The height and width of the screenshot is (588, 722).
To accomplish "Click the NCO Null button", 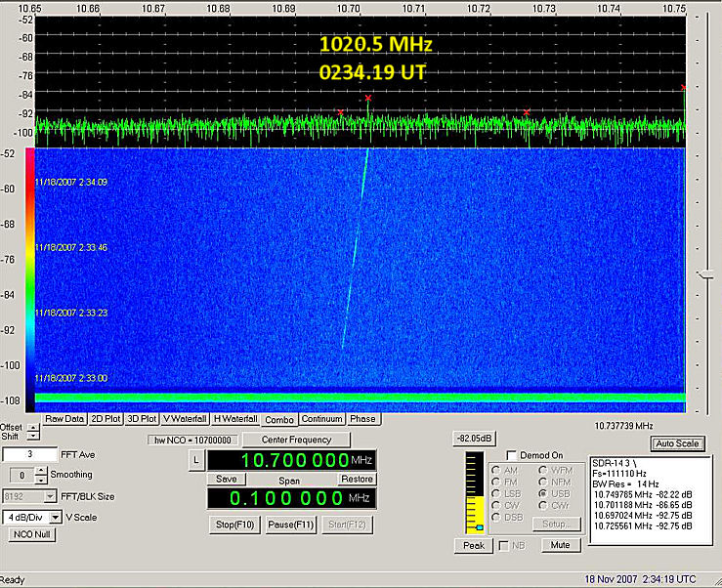I will [x=32, y=534].
